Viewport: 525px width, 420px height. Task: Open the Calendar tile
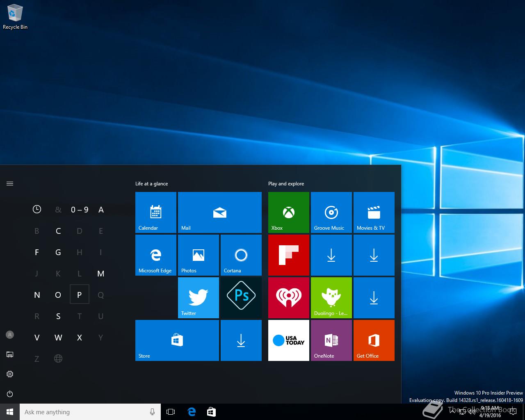click(x=156, y=212)
